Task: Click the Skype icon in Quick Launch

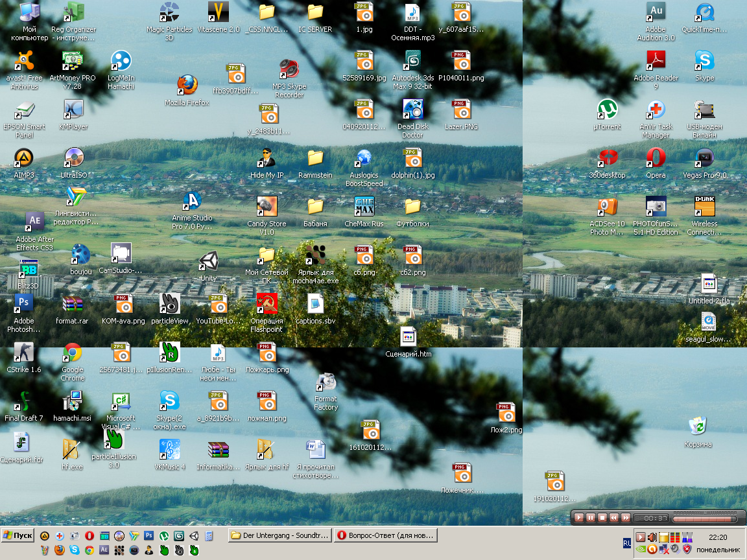Action: tap(75, 550)
